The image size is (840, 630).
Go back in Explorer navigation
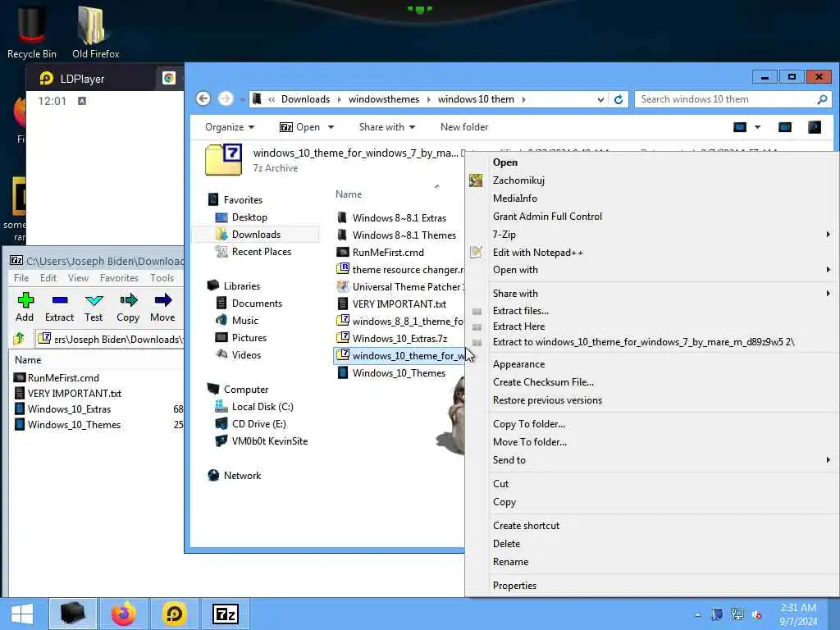coord(203,98)
